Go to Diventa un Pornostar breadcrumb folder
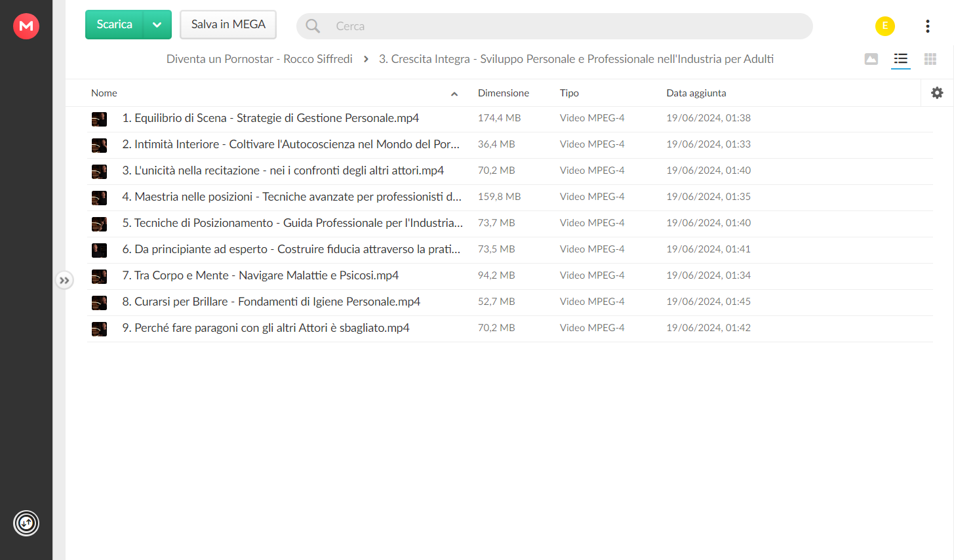Image resolution: width=954 pixels, height=560 pixels. (259, 59)
